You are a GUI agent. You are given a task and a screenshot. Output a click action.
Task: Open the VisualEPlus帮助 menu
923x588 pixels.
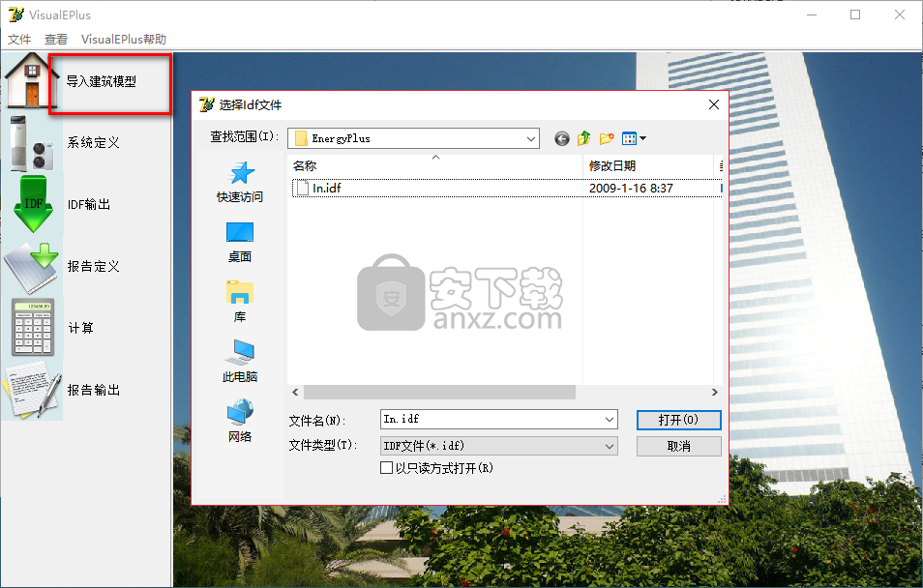click(124, 40)
